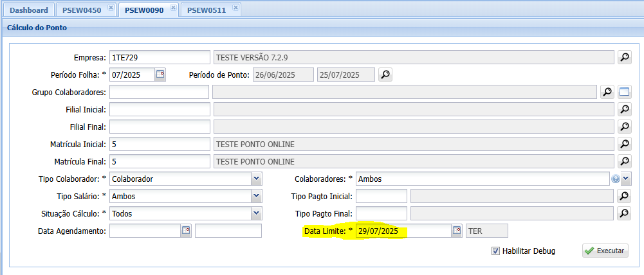Focus the Filial Final code field
The image size is (644, 275).
160,127
